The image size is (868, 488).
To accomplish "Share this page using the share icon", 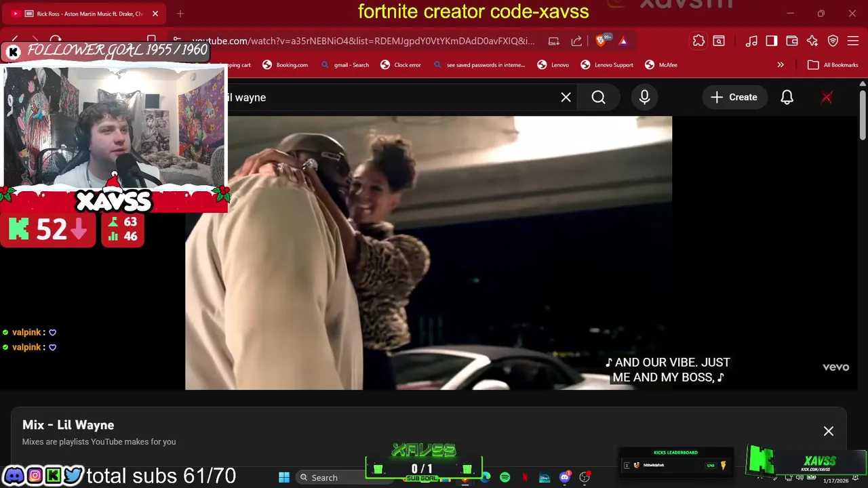I will click(x=576, y=41).
